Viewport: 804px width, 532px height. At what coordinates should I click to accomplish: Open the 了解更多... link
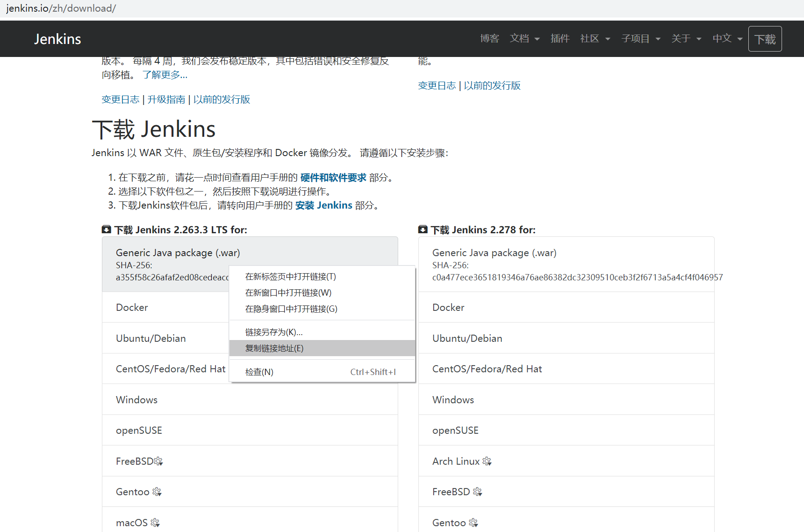coord(165,75)
